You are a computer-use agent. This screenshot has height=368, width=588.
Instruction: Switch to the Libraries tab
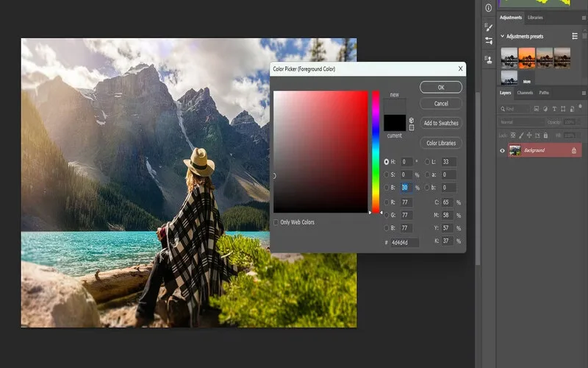[x=535, y=18]
